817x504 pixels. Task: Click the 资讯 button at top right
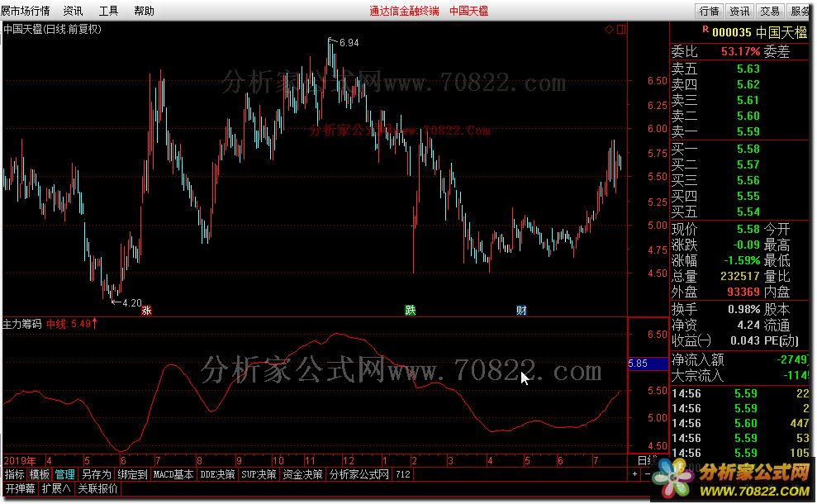739,11
